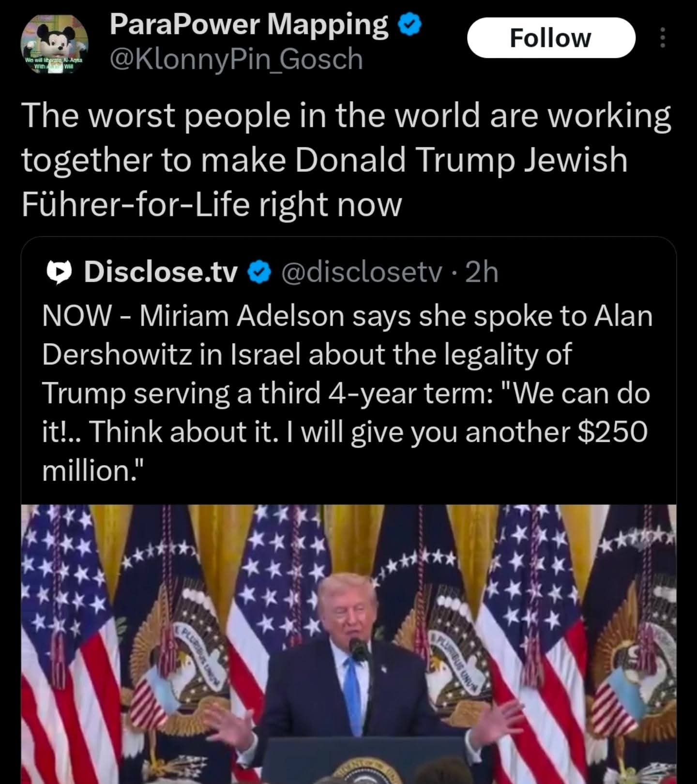697x784 pixels.
Task: Click verified badge next to ParaPower Mapping
Action: (410, 25)
